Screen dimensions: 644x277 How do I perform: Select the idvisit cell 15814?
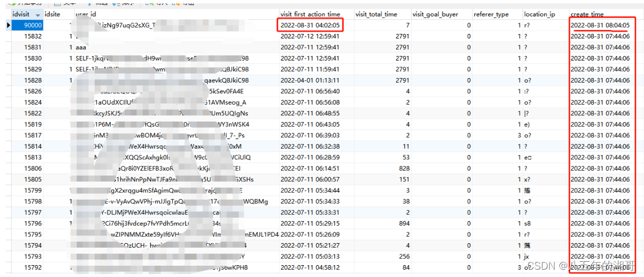click(x=27, y=146)
